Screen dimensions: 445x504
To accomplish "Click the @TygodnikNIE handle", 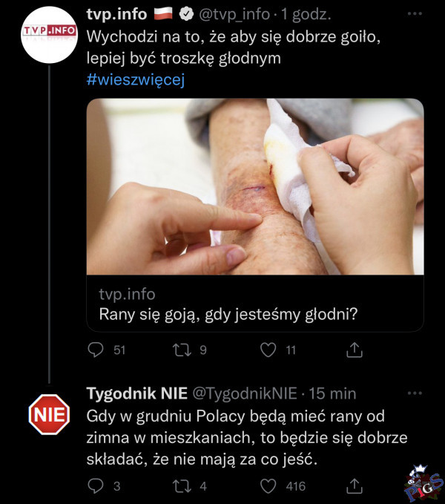I will point(245,393).
